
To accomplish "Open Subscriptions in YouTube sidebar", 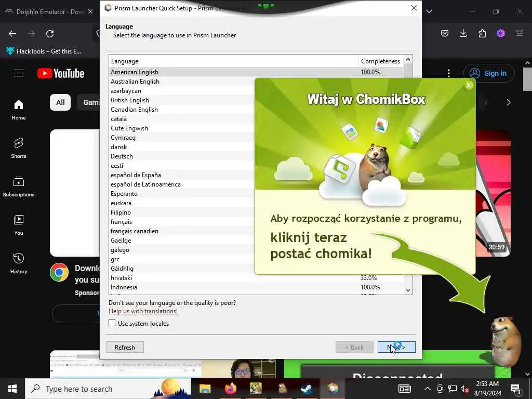I will [19, 187].
